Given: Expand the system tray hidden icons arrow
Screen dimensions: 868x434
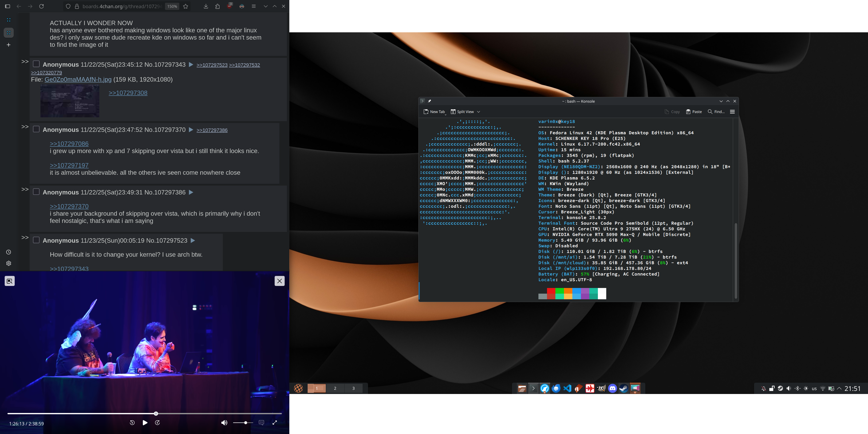Looking at the screenshot, I should [839, 388].
